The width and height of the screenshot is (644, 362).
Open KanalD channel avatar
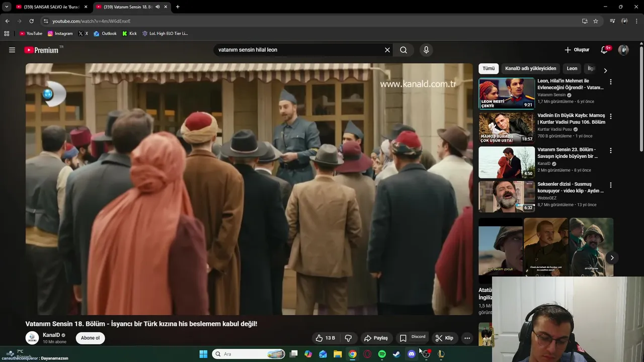click(32, 338)
